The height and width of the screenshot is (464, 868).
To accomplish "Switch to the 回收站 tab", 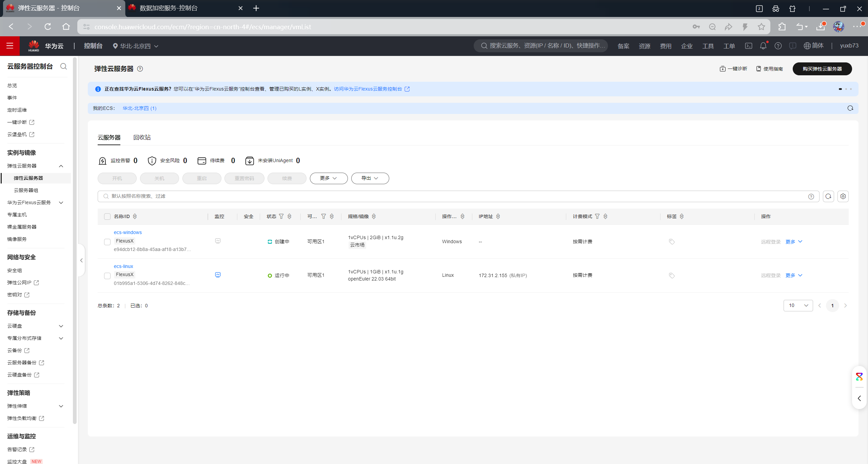I will (142, 137).
